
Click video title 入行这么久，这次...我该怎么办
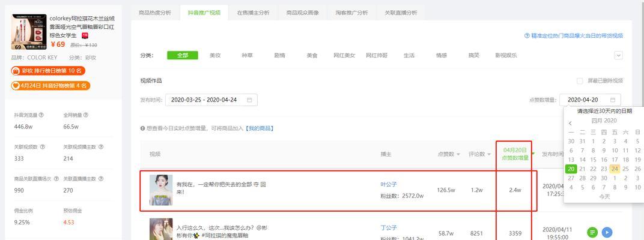222,232
